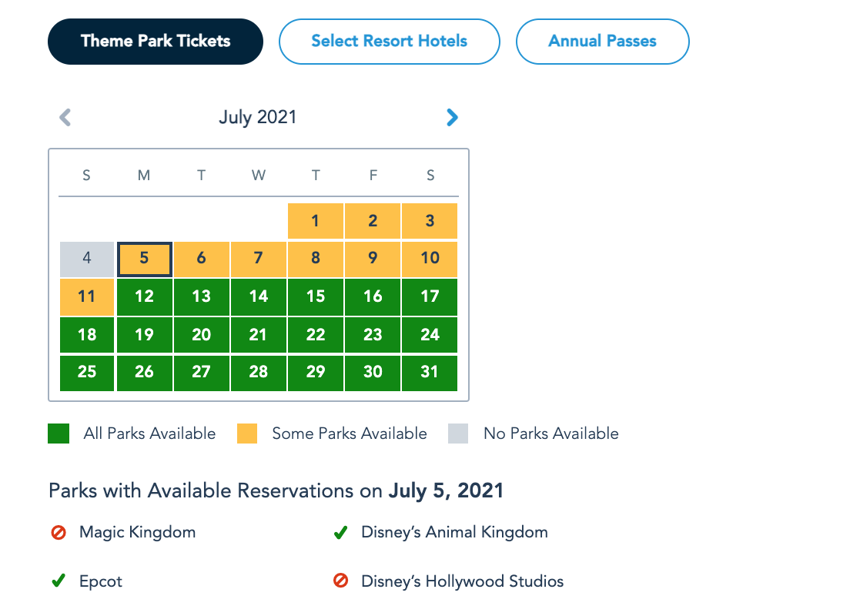Click the gray No Parks Available swatch
This screenshot has height=616, width=850.
click(x=458, y=434)
